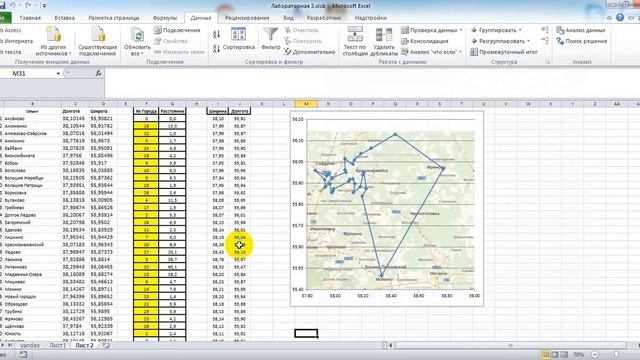Click Из текста import button
The width and height of the screenshot is (640, 360).
(x=11, y=52)
